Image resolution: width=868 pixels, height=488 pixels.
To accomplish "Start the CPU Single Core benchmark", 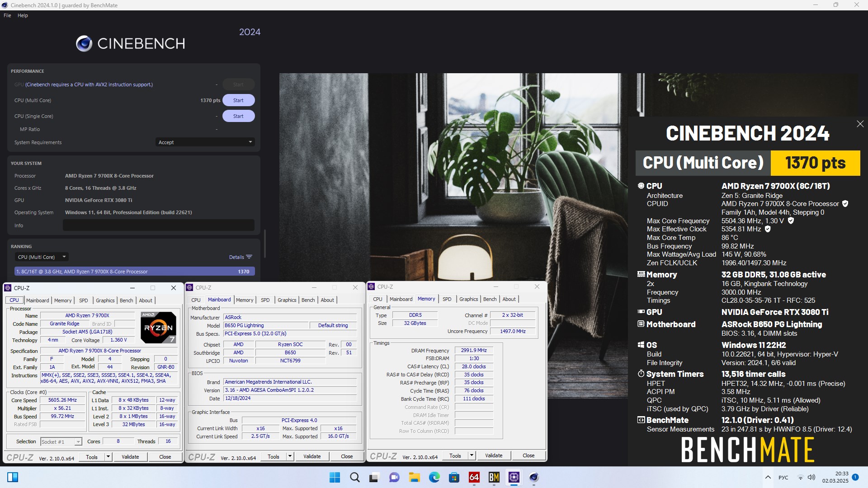I will pos(238,116).
